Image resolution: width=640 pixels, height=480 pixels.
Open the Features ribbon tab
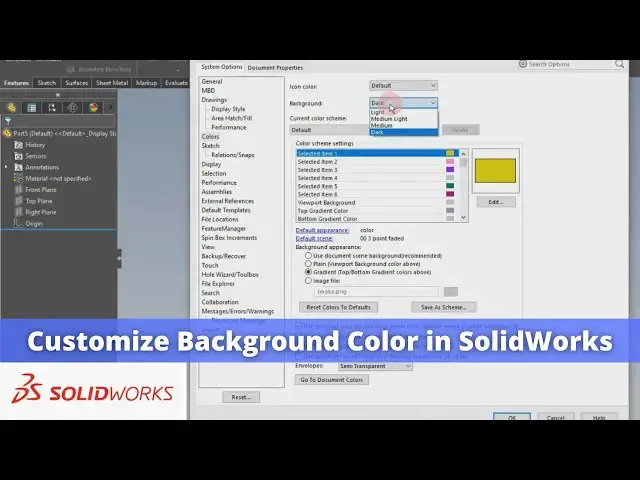(x=16, y=83)
